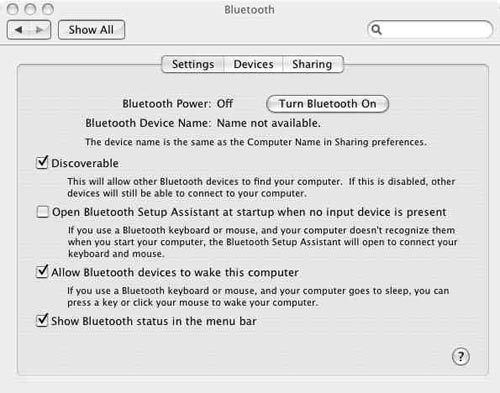500x393 pixels.
Task: Go forward with the right arrow button
Action: pyautogui.click(x=40, y=30)
